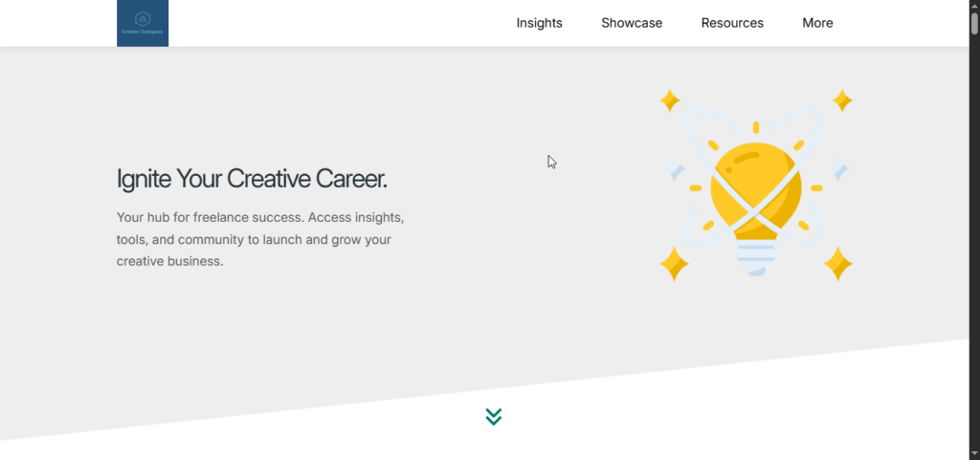Click the vertical scrollbar thumb
Screen dimensions: 980x460
coord(974,23)
